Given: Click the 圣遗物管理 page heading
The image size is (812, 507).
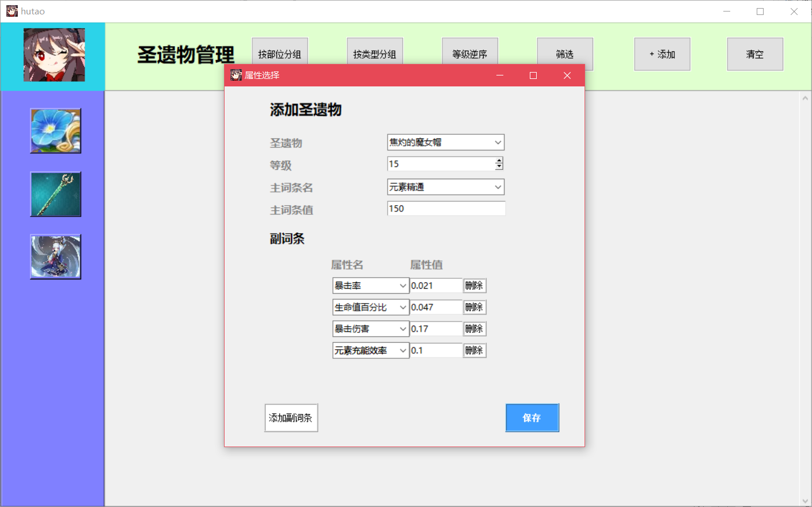Looking at the screenshot, I should pos(186,55).
